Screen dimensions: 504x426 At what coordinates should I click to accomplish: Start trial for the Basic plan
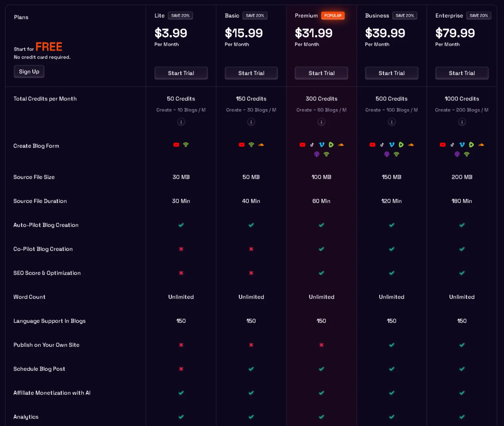pyautogui.click(x=251, y=73)
